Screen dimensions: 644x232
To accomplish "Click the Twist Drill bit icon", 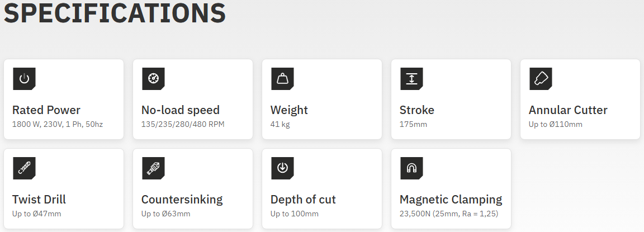I will (x=24, y=168).
